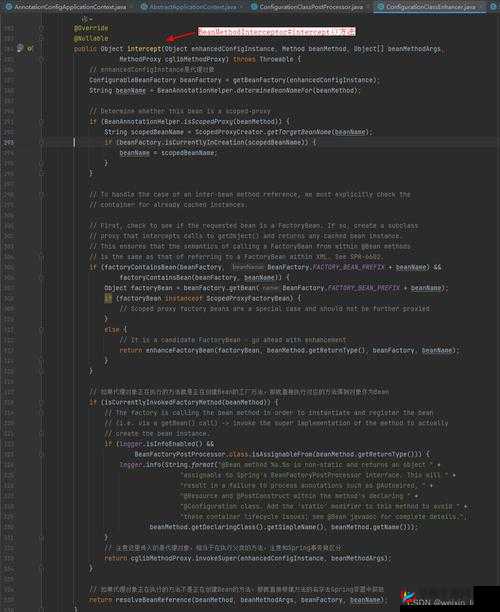The image size is (500, 612).
Task: Click the red BeanMethodInterceptor#intercept annotation label
Action: (276, 32)
